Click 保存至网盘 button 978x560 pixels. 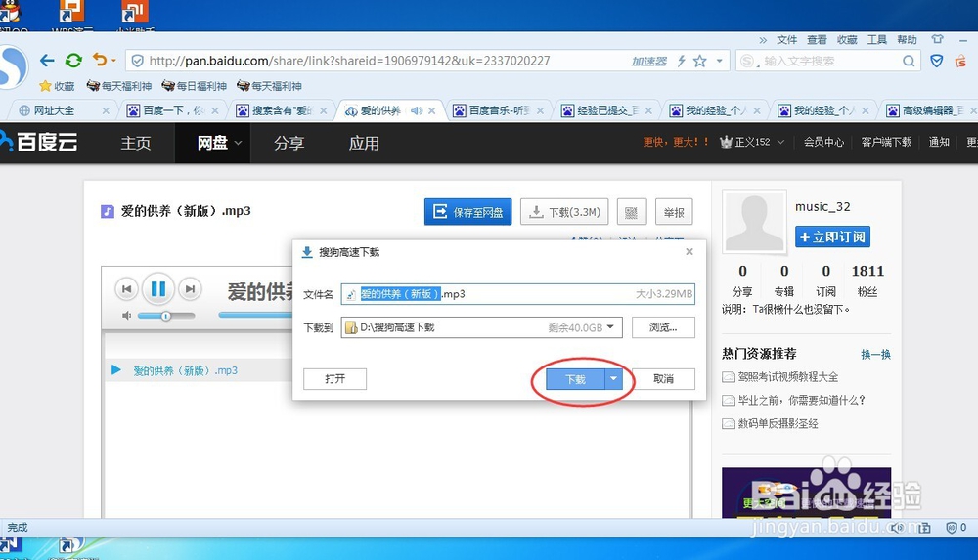click(467, 212)
